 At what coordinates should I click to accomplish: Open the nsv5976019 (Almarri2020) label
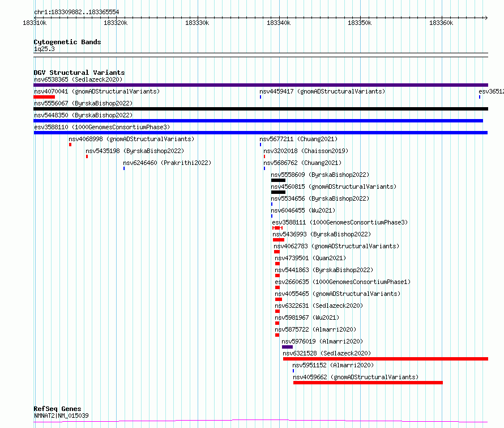322,341
